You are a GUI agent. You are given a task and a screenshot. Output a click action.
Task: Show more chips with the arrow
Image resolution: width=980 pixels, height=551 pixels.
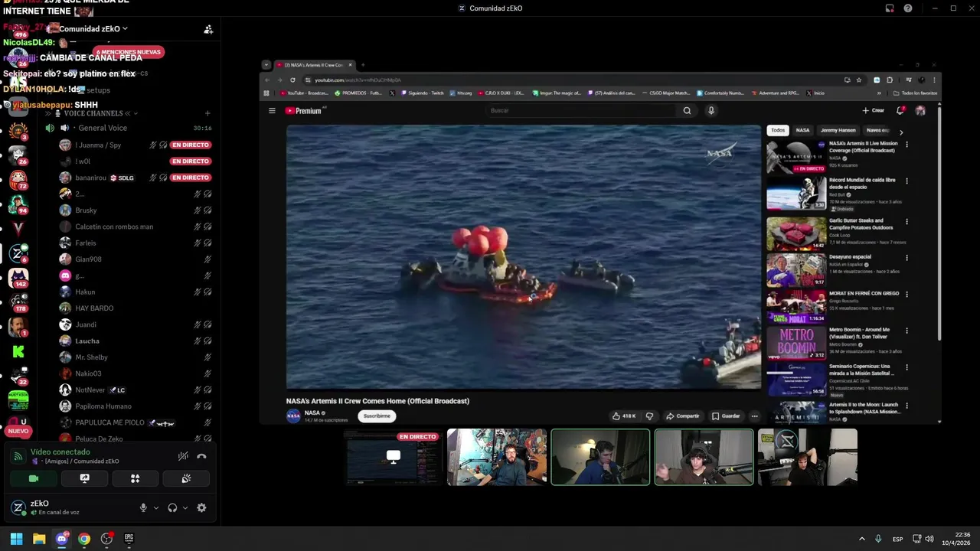point(901,132)
